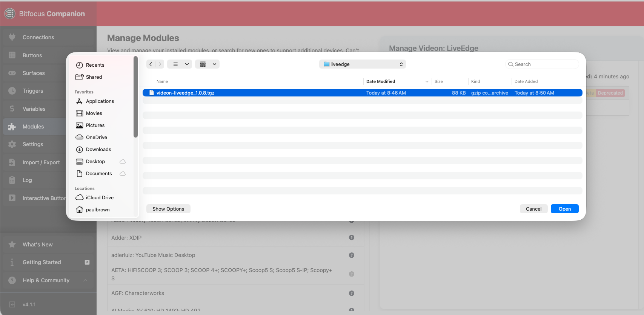
Task: Open Pictures folder in Favorites
Action: pos(95,125)
